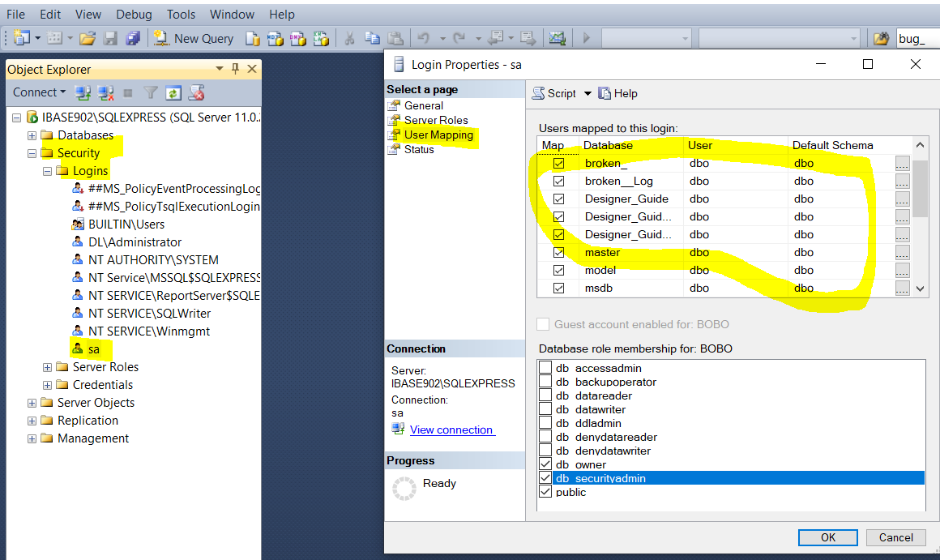This screenshot has height=560, width=940.
Task: Uncheck the db_owner role membership
Action: (545, 464)
